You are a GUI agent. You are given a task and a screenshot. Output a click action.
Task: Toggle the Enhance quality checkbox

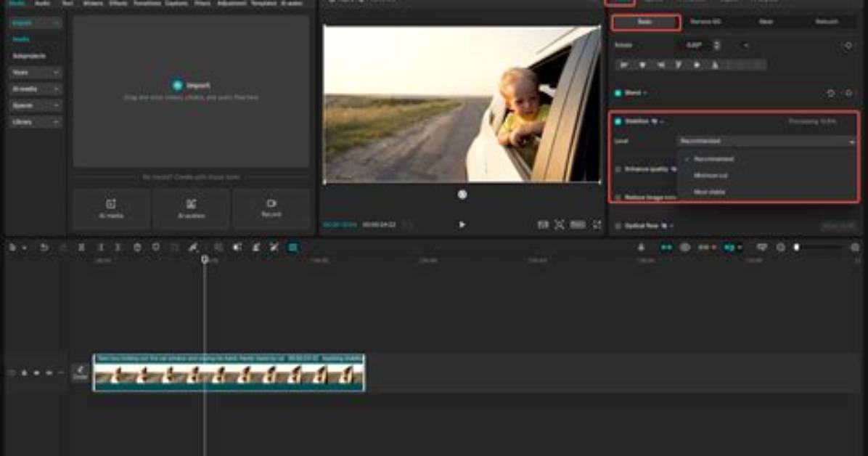pyautogui.click(x=618, y=169)
